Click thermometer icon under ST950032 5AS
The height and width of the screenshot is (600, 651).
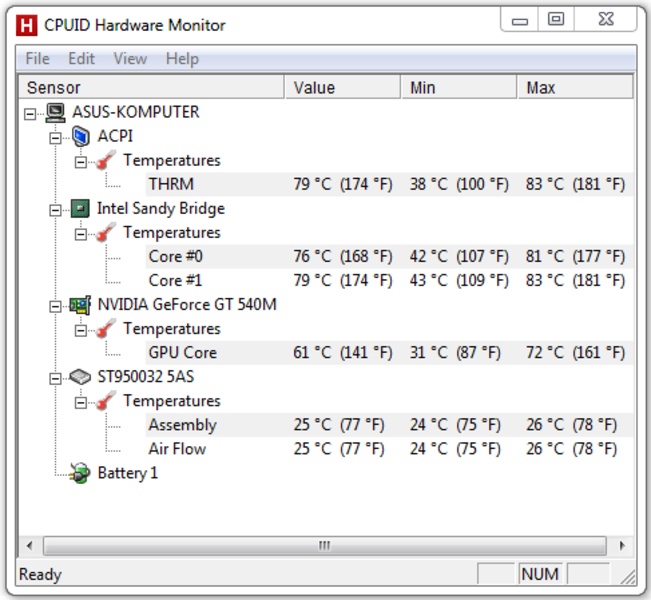[105, 401]
